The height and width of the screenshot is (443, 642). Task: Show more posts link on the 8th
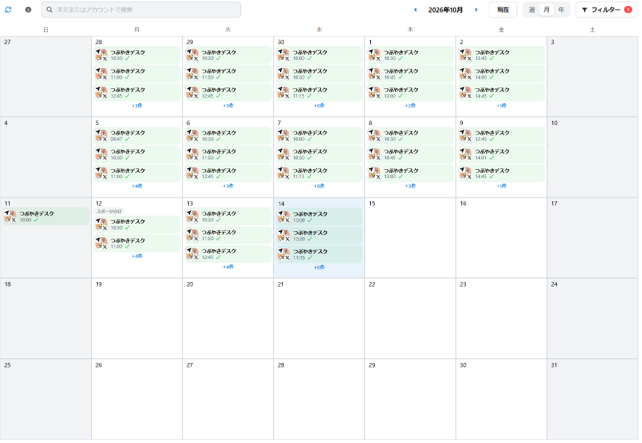tap(410, 186)
